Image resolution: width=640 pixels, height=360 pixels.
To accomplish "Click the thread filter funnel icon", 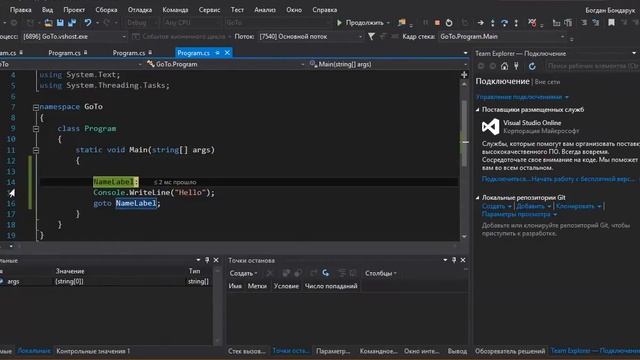I will pos(371,37).
